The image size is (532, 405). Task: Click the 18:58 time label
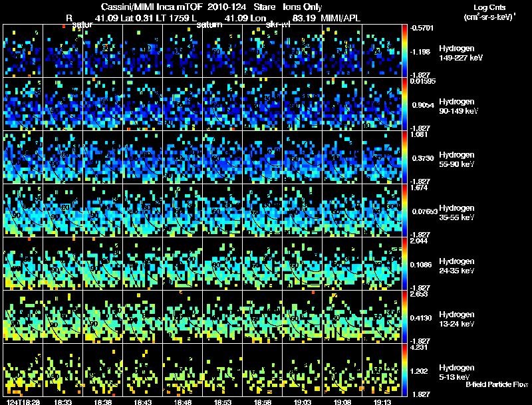click(x=263, y=402)
